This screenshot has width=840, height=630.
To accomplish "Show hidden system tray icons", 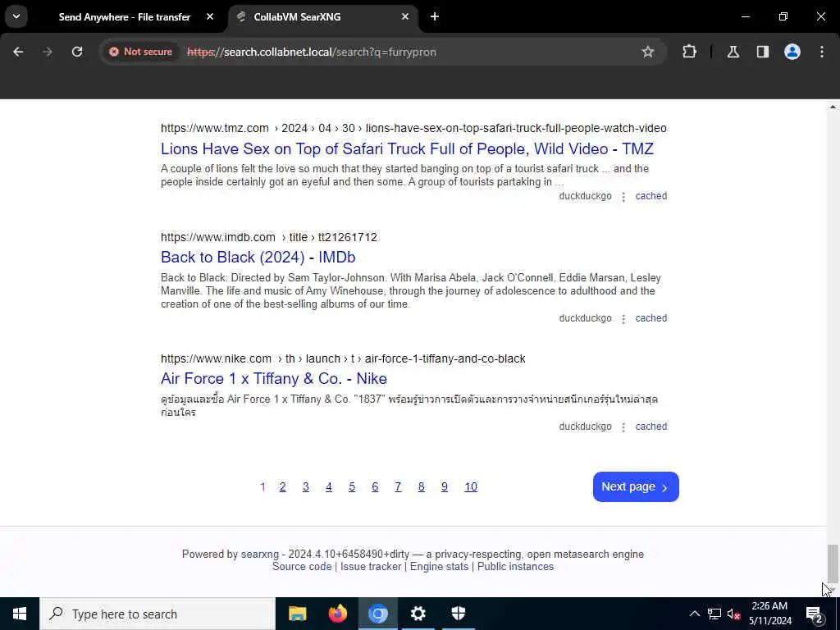I will point(694,614).
